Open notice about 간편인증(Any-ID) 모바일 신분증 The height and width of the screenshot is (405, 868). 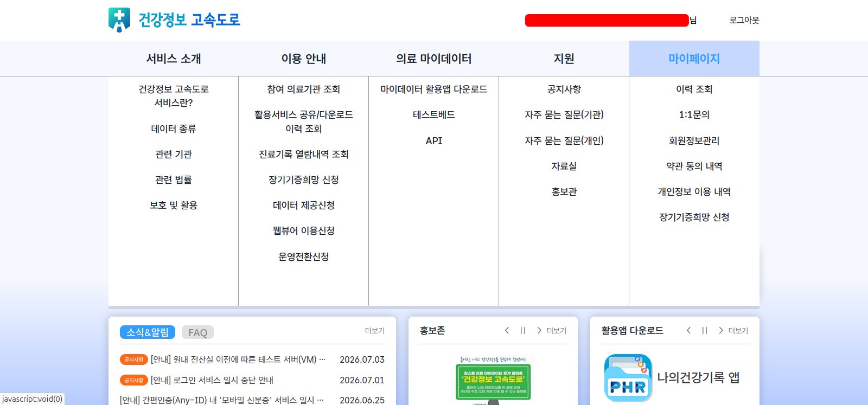coord(221,400)
